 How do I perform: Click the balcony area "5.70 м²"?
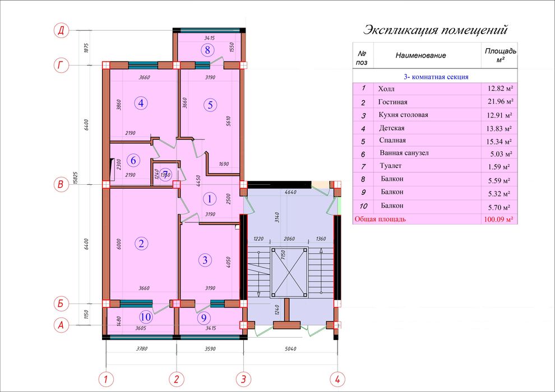click(499, 208)
